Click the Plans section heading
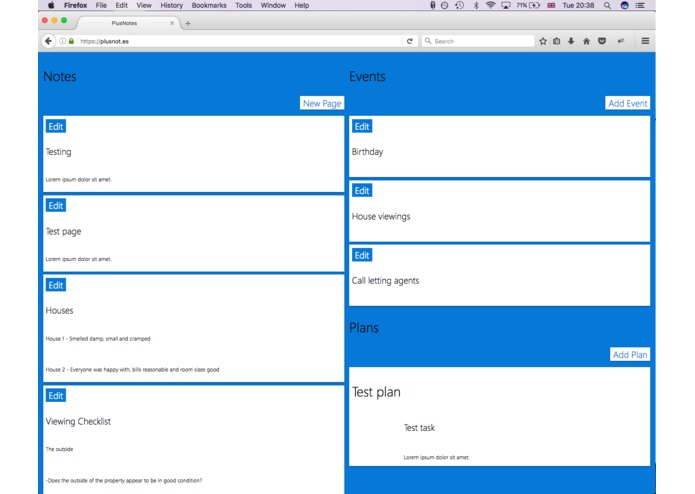The width and height of the screenshot is (695, 494). click(x=364, y=328)
